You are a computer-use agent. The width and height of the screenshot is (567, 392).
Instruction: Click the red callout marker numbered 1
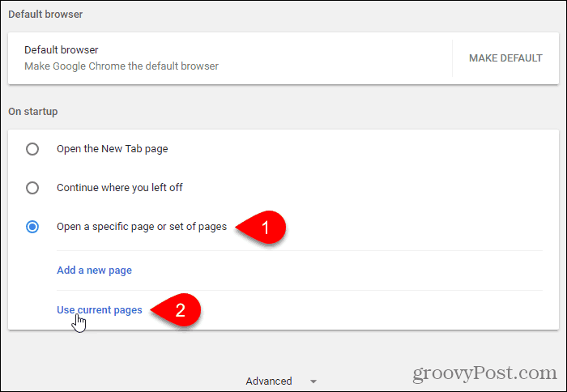[261, 227]
